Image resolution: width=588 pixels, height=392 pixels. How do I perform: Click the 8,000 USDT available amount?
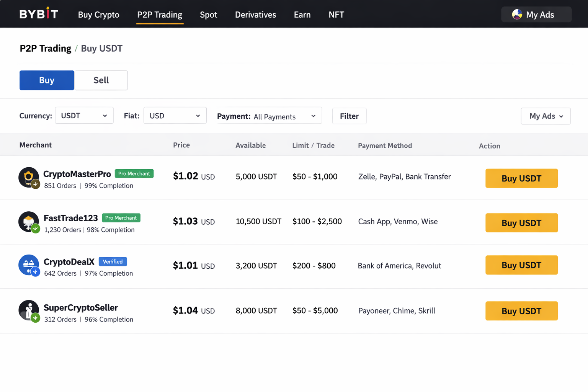pyautogui.click(x=256, y=310)
